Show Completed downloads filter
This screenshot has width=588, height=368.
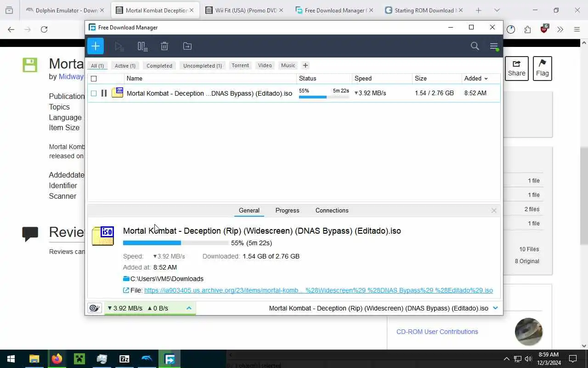tap(159, 66)
